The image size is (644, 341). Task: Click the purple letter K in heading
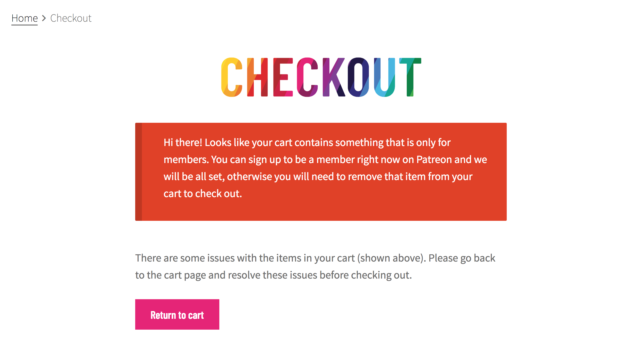coord(333,77)
